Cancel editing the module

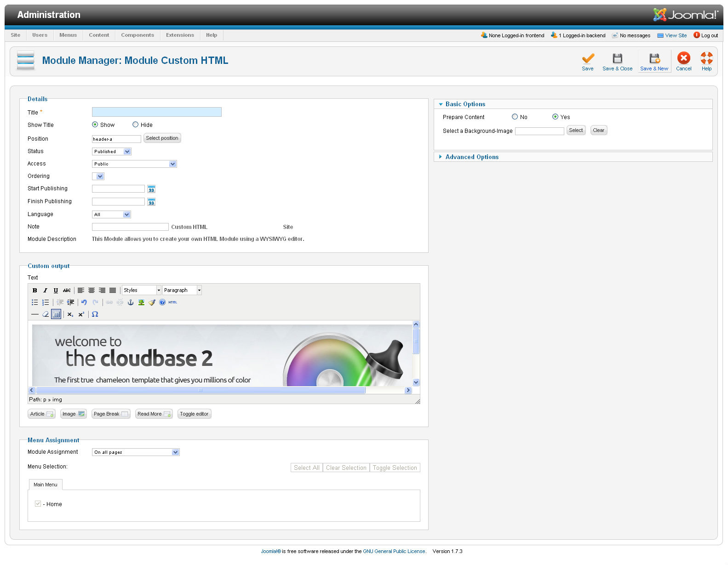pos(684,62)
